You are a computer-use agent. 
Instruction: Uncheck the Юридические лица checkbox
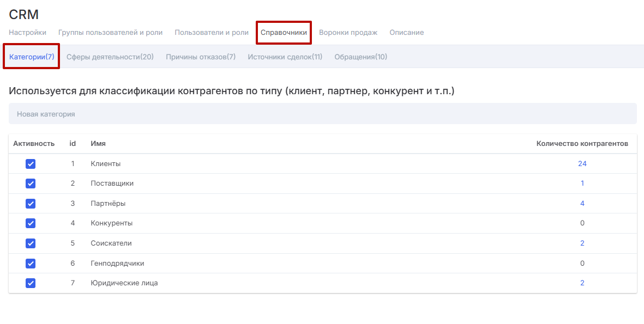(31, 283)
